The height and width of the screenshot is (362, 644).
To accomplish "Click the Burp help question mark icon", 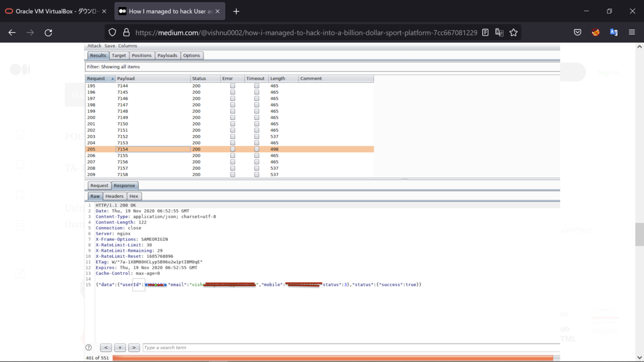I will [x=89, y=348].
